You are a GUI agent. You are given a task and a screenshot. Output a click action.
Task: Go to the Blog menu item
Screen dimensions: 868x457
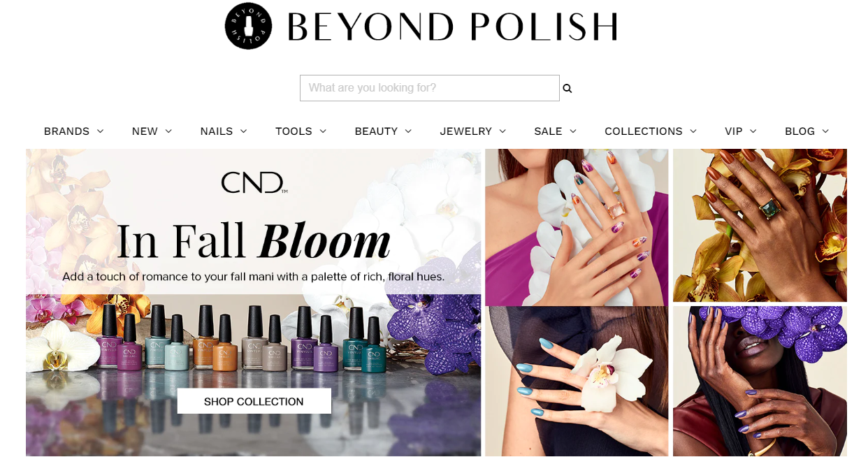pos(800,131)
